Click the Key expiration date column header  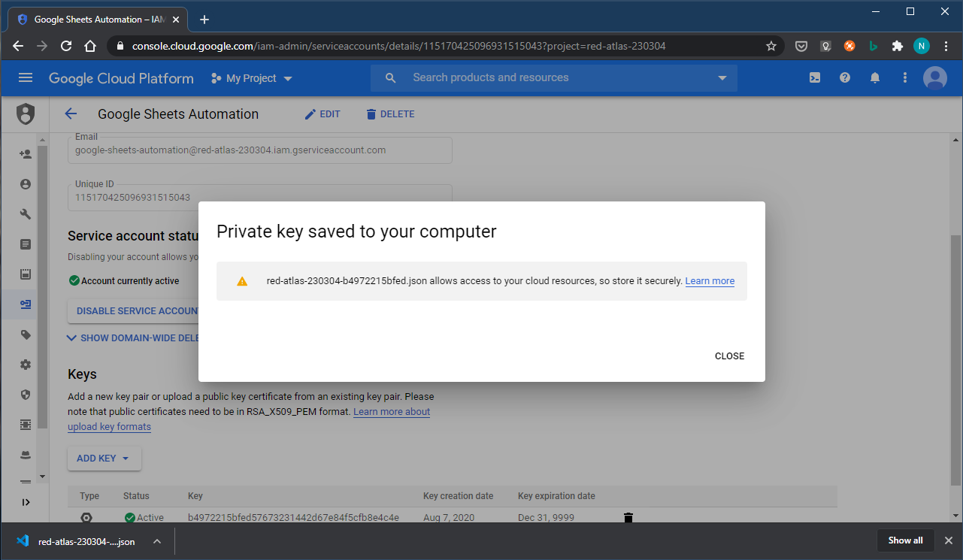pyautogui.click(x=556, y=496)
